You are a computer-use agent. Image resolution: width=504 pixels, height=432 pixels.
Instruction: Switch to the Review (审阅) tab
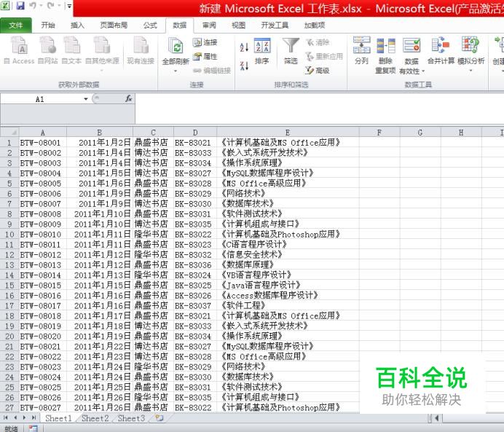click(x=209, y=25)
